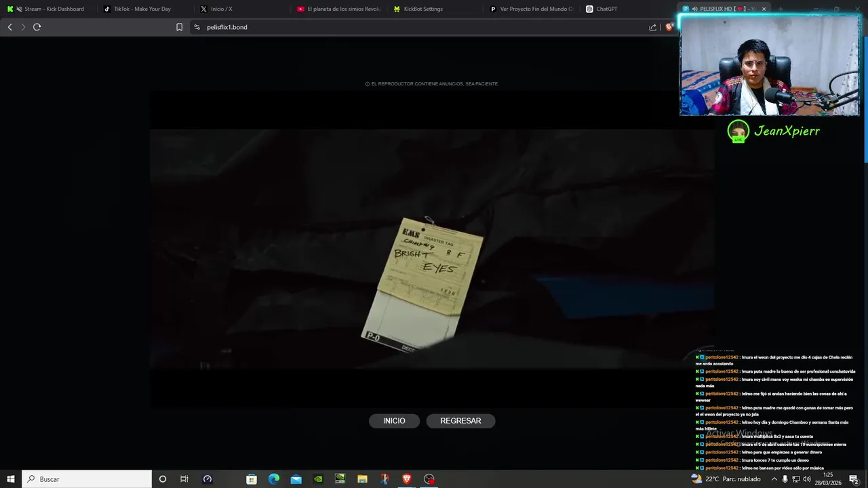Open network settings tray icon

pos(796,479)
